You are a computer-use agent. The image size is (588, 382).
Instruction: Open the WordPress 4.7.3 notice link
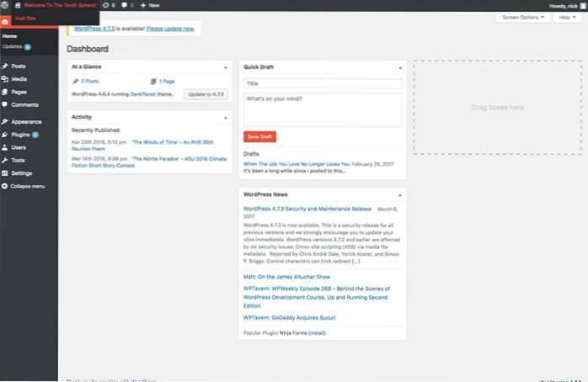coord(94,29)
